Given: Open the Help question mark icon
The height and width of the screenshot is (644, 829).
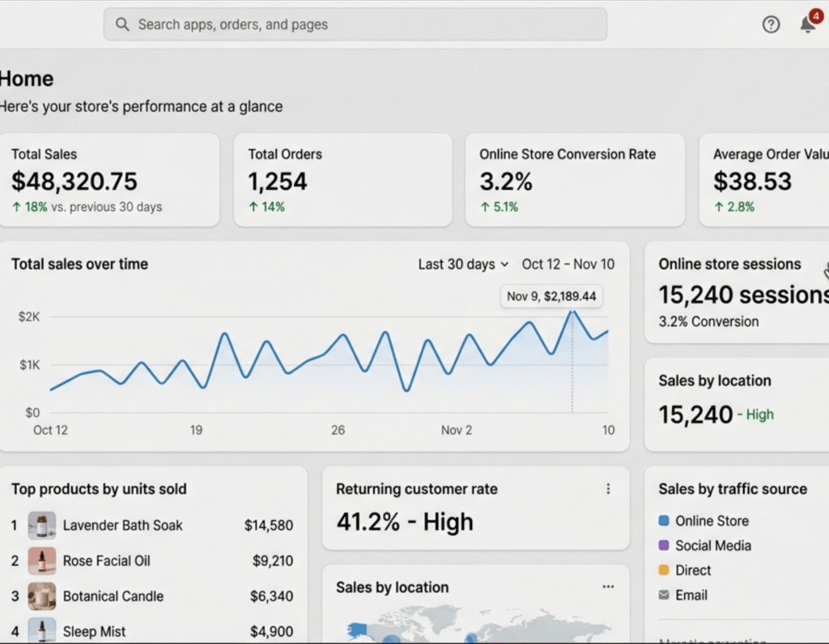Looking at the screenshot, I should [771, 24].
